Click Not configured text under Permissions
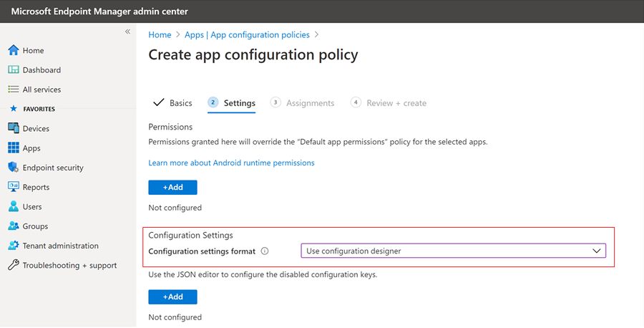 point(175,208)
